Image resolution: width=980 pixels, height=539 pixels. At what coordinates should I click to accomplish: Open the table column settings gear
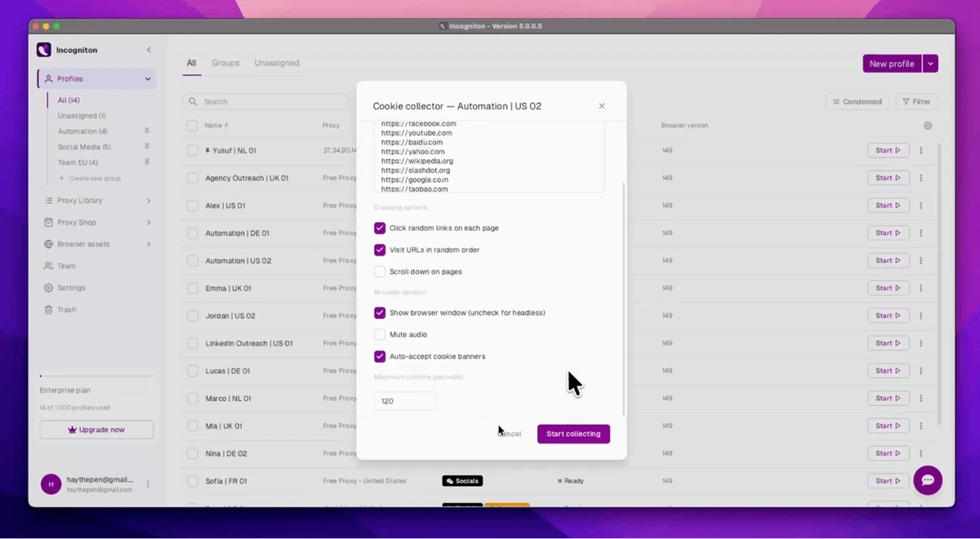(x=928, y=126)
